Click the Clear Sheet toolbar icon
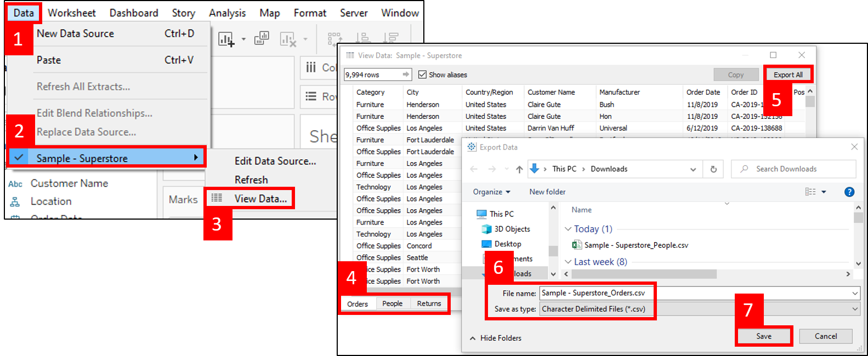The width and height of the screenshot is (868, 356). [288, 39]
